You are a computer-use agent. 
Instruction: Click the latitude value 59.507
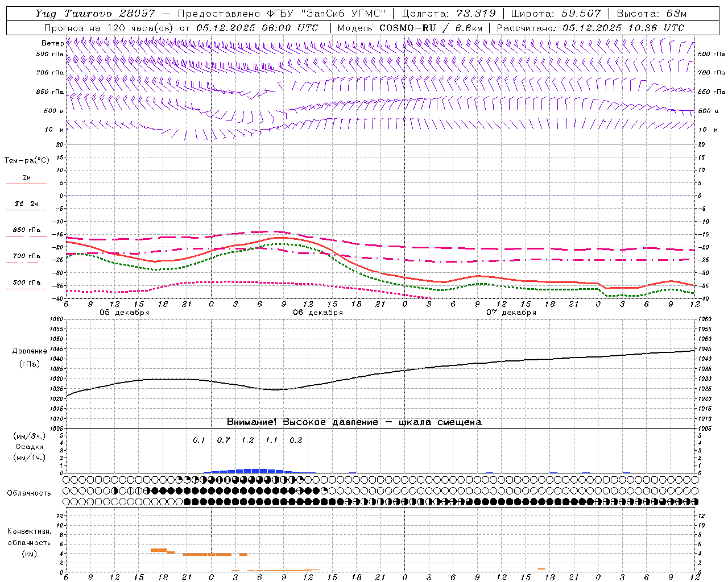click(581, 14)
